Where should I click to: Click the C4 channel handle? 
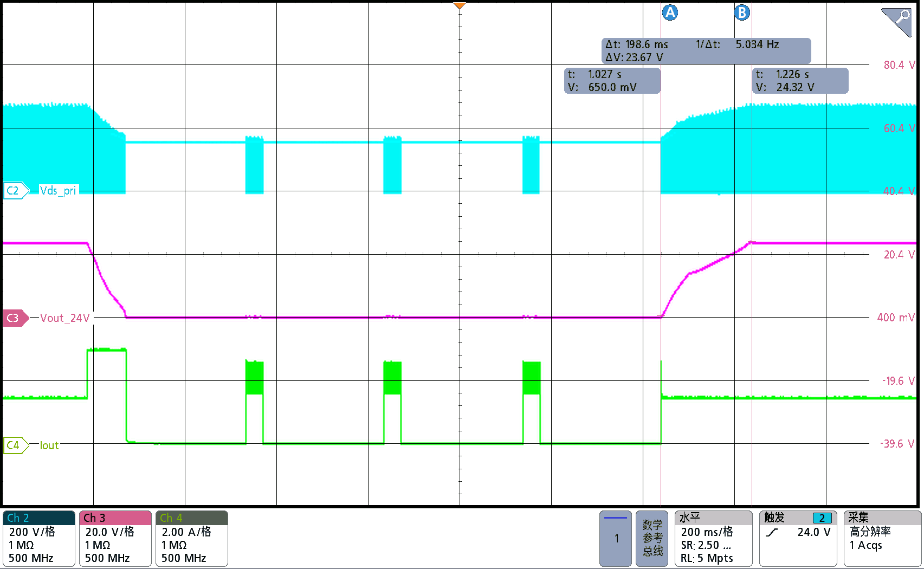(15, 445)
